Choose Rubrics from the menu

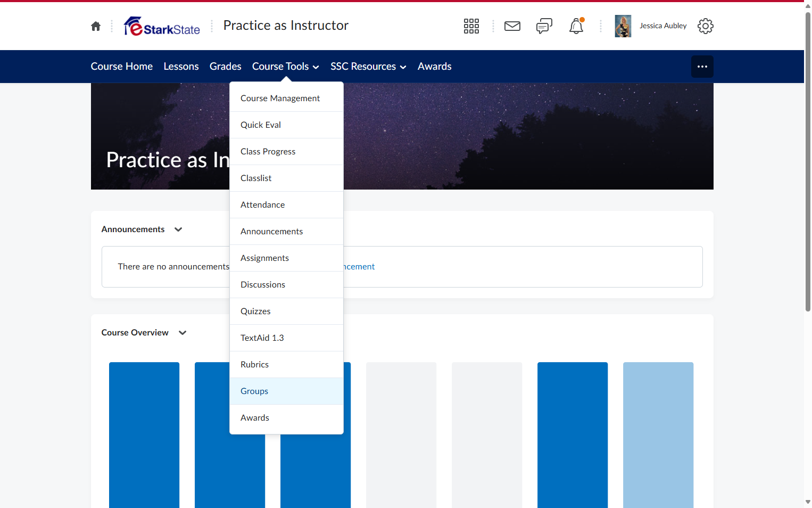click(x=286, y=365)
